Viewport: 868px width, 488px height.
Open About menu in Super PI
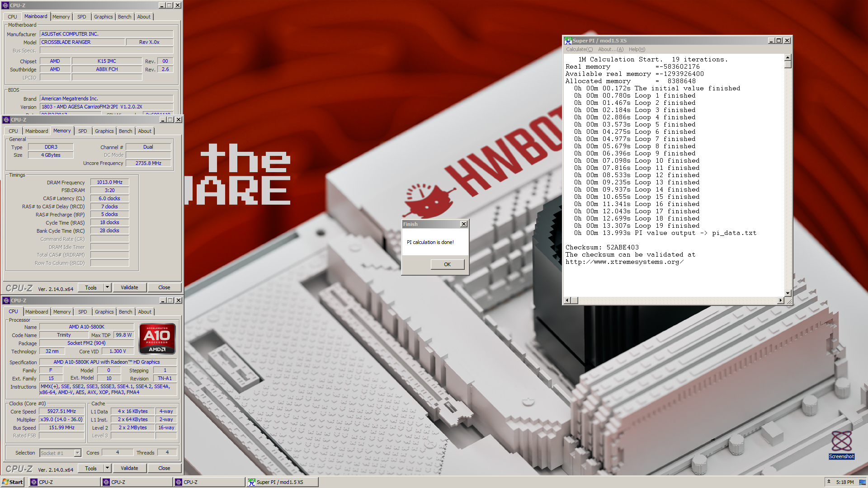[611, 50]
